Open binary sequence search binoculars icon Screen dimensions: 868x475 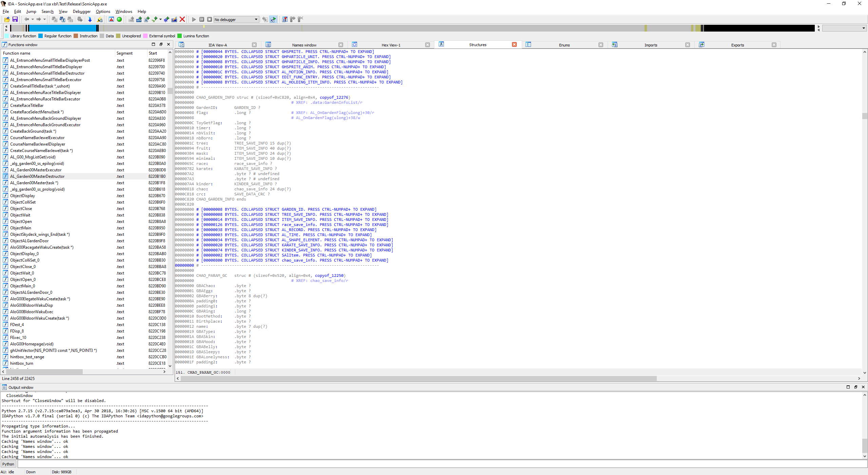70,19
